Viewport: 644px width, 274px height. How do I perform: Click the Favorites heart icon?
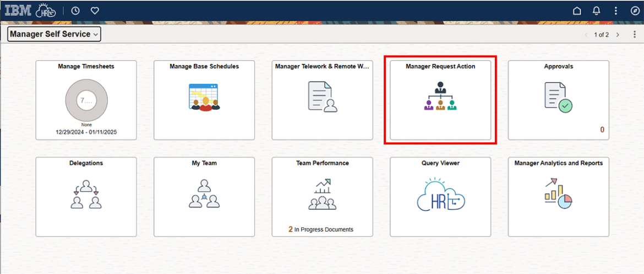(95, 10)
